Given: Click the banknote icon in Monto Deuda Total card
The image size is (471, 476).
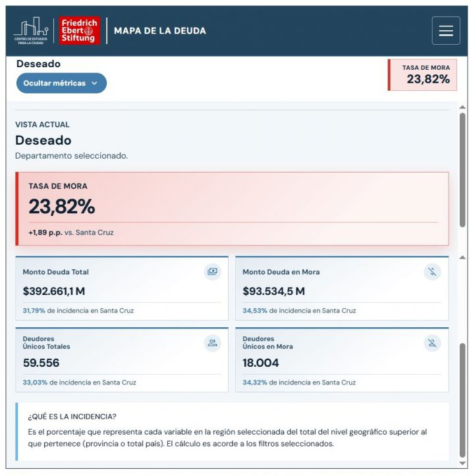Looking at the screenshot, I should tap(212, 272).
